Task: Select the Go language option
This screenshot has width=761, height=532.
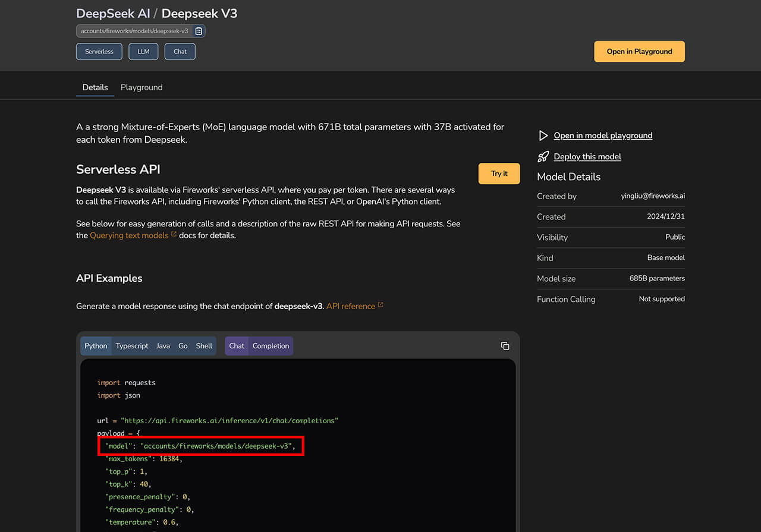Action: click(x=183, y=346)
